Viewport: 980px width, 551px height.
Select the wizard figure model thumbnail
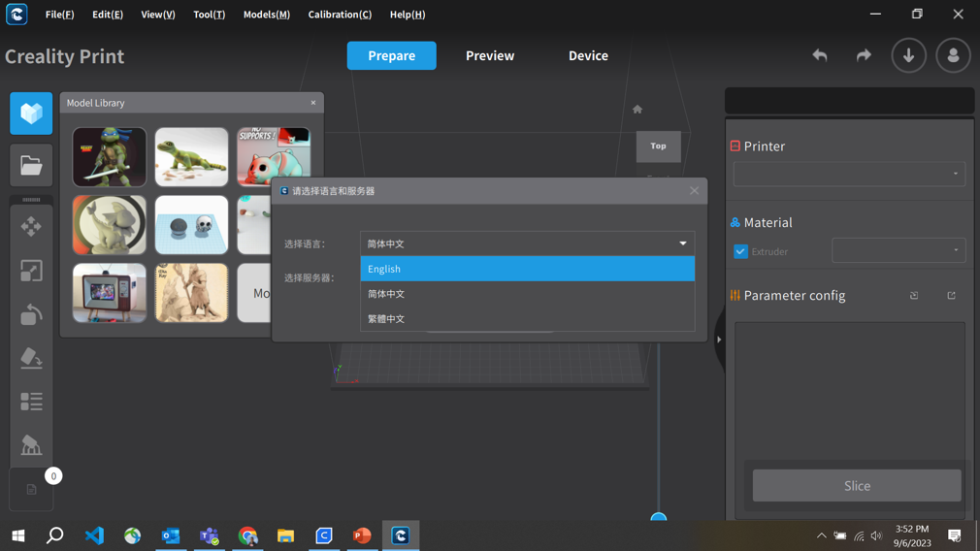191,293
